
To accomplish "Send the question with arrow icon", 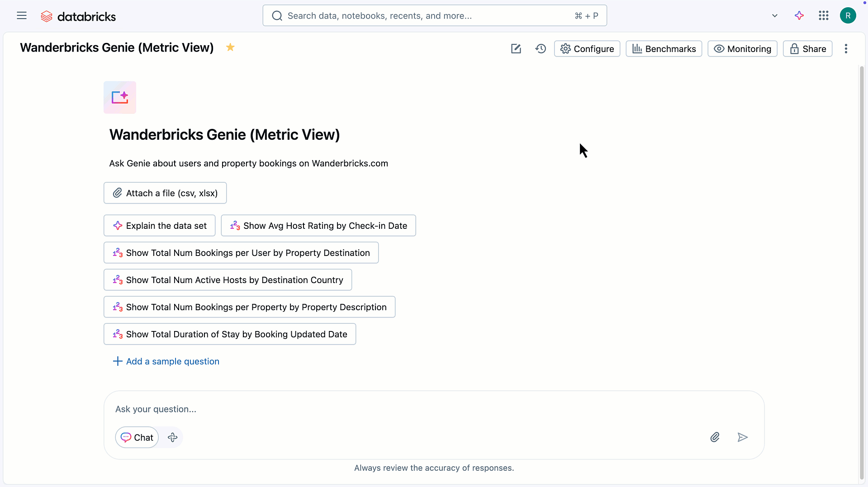I will coord(742,437).
